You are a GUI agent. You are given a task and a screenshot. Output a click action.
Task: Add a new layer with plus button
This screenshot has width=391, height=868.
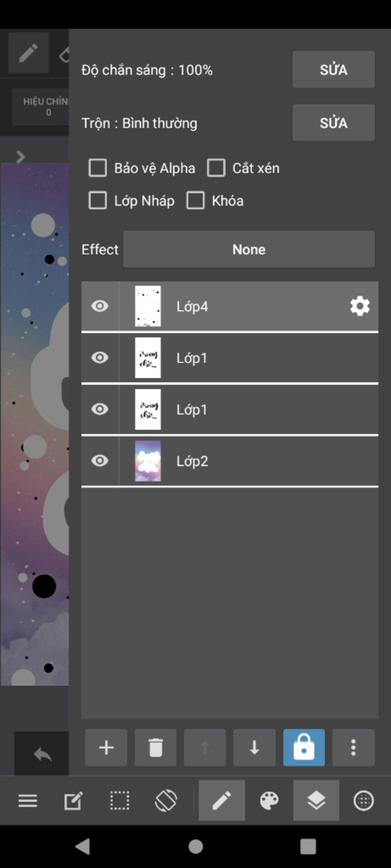tap(106, 747)
